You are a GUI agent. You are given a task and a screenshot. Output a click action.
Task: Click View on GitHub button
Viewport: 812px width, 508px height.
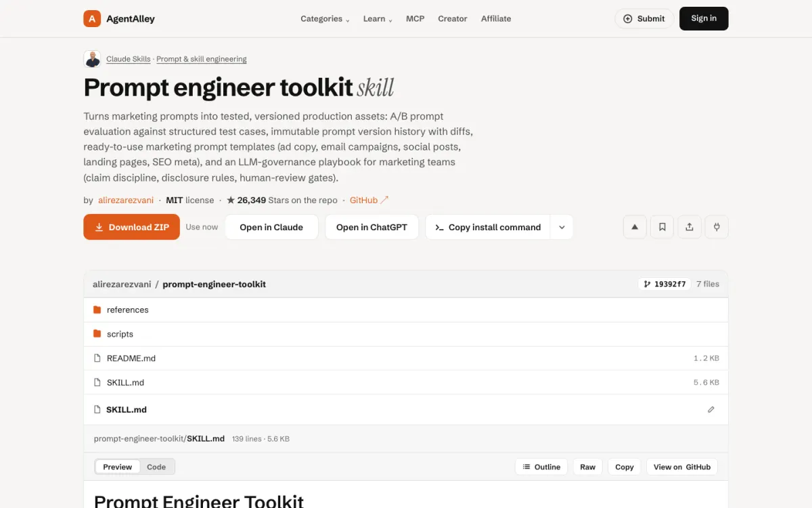click(682, 467)
